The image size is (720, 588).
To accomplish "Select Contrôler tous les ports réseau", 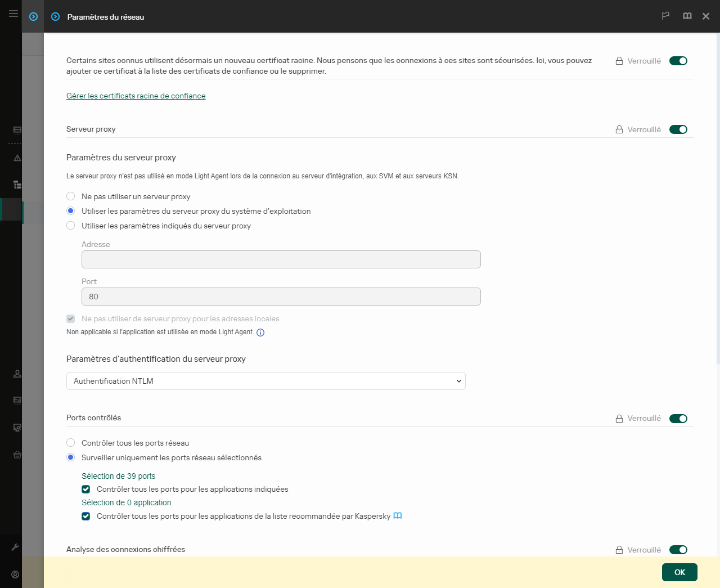I will (x=70, y=442).
